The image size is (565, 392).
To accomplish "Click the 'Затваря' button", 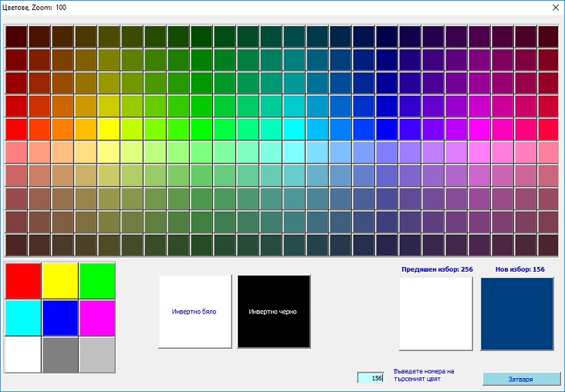I will click(521, 379).
